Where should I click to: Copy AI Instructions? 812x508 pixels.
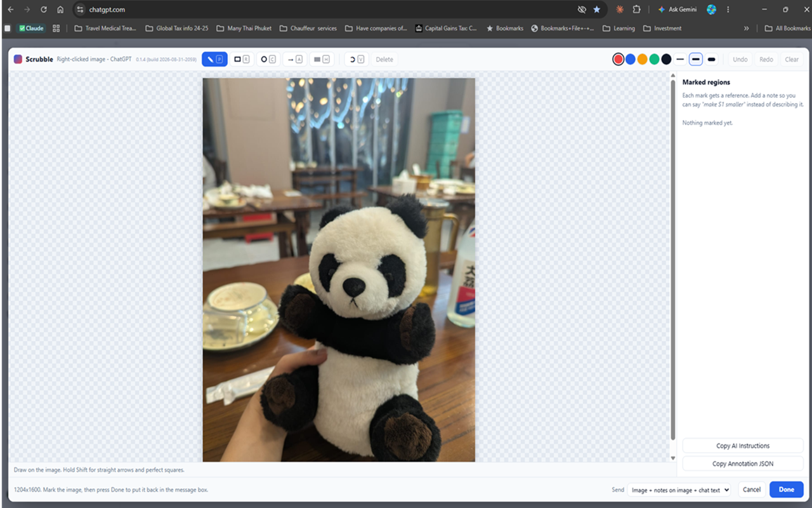coord(743,446)
